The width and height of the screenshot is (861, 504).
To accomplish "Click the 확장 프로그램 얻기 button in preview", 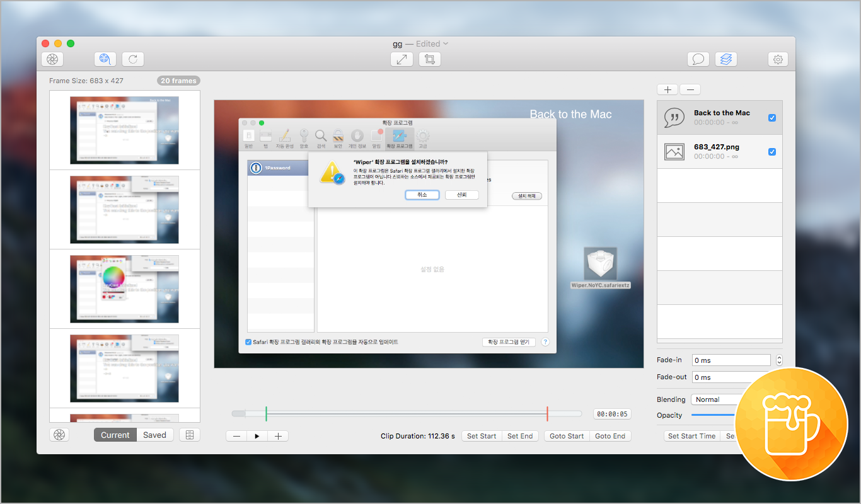I will point(509,342).
